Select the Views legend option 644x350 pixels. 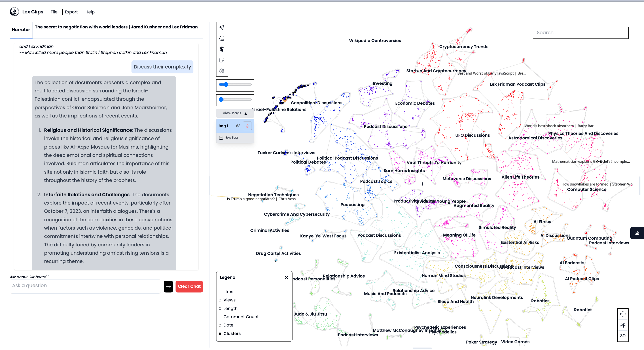(x=227, y=300)
